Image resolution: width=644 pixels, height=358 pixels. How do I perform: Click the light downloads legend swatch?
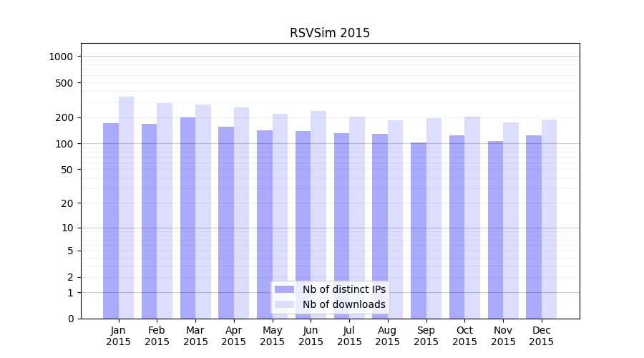tap(284, 304)
